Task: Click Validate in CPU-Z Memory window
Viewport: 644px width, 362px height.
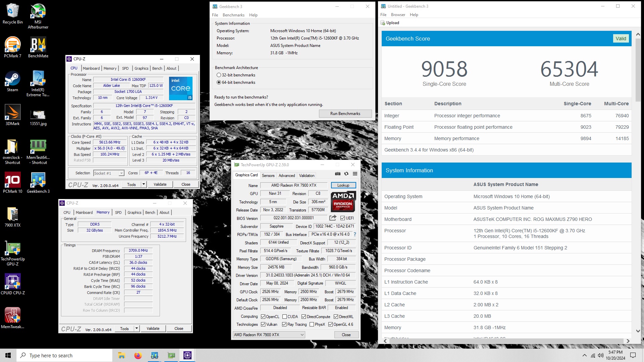Action: pyautogui.click(x=153, y=328)
